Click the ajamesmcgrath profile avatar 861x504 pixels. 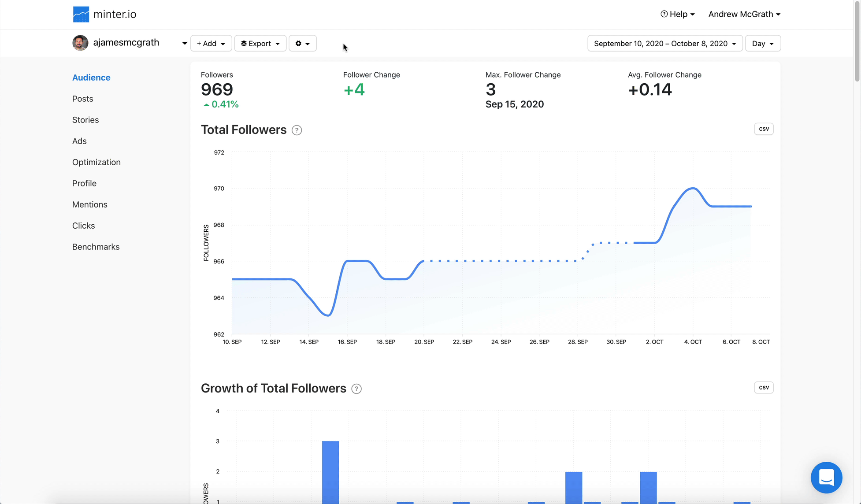80,43
